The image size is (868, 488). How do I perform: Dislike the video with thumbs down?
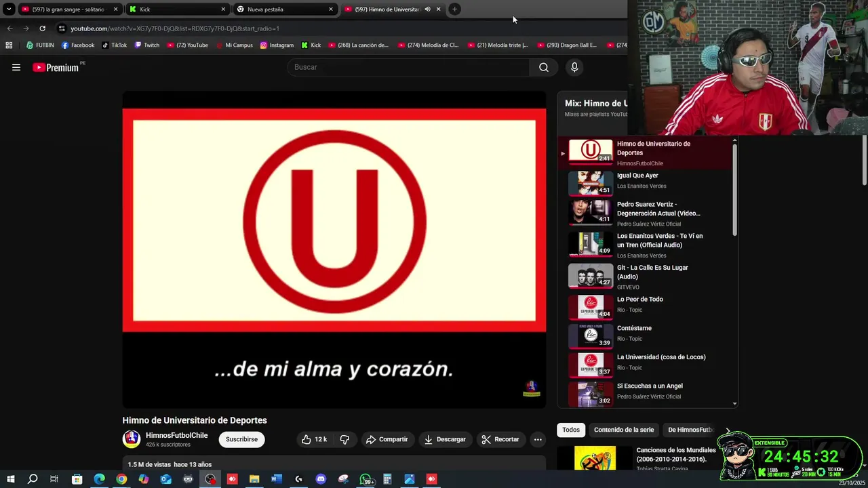[x=344, y=439]
